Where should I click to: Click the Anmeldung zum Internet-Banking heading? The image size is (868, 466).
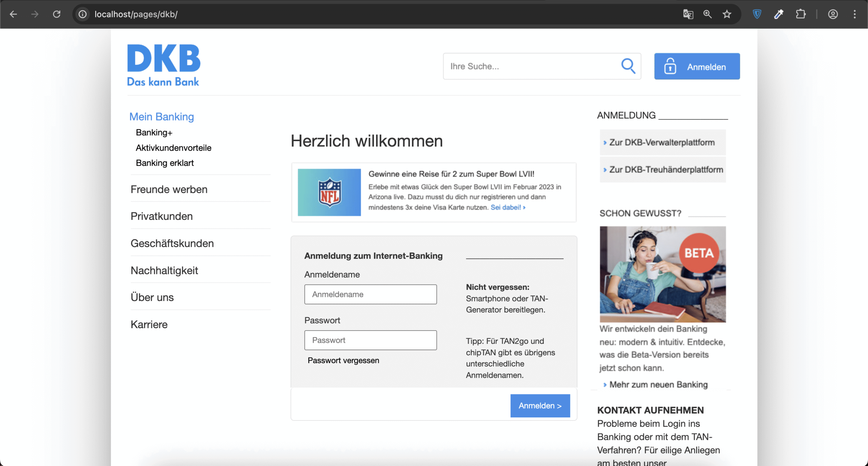(x=373, y=256)
